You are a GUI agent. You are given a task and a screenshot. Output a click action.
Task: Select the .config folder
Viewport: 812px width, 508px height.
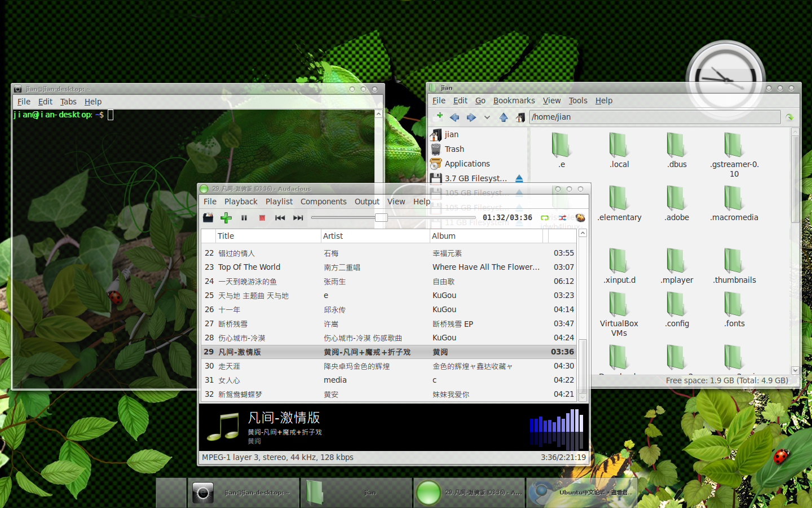677,309
